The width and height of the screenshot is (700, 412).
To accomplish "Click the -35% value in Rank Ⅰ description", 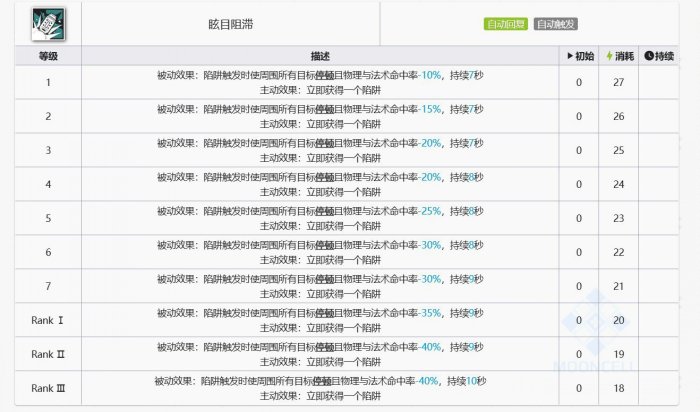I will coord(430,313).
